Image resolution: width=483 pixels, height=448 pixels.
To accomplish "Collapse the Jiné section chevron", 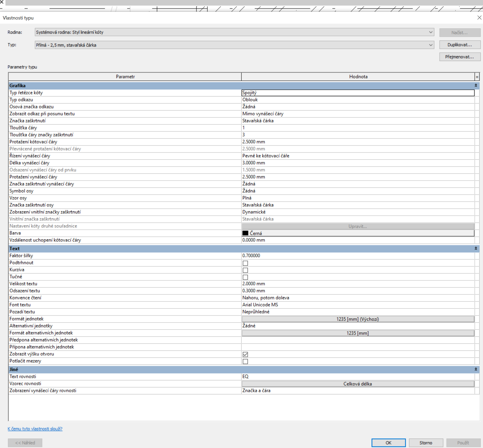I will 476,369.
